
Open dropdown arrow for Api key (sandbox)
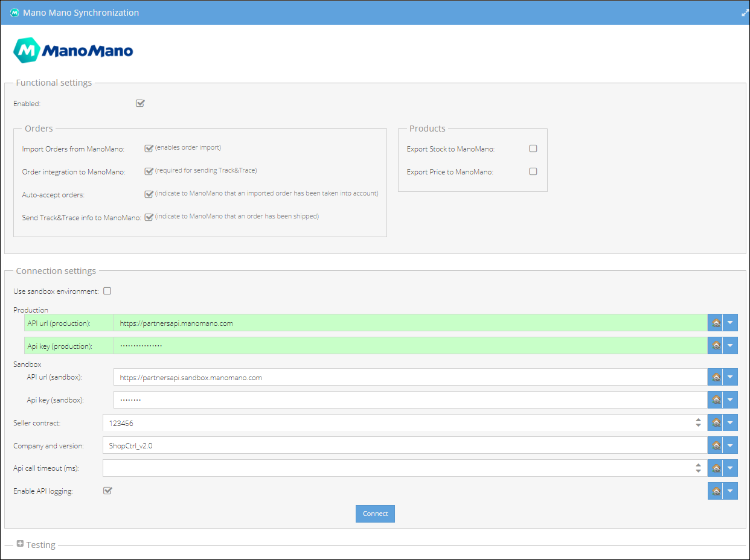tap(730, 399)
